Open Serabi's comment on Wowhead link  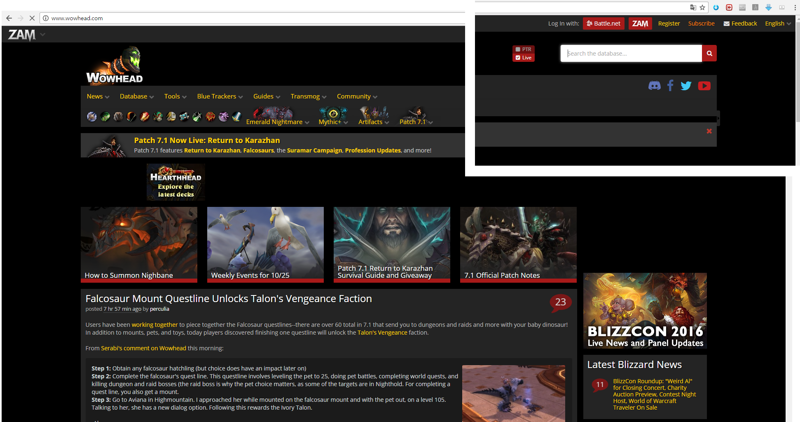pyautogui.click(x=143, y=349)
